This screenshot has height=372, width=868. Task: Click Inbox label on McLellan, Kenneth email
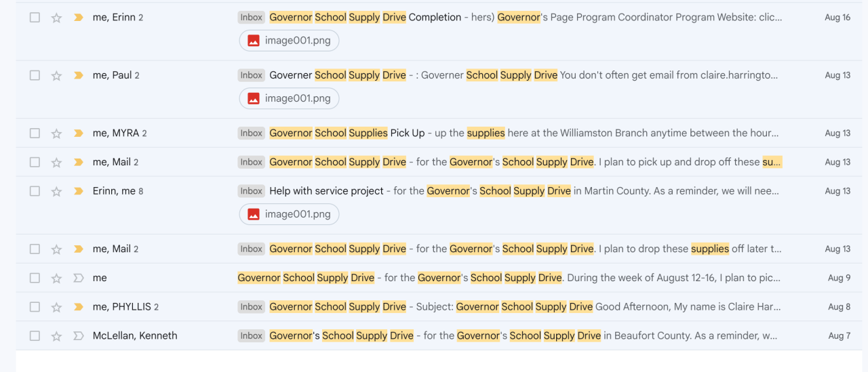(251, 336)
